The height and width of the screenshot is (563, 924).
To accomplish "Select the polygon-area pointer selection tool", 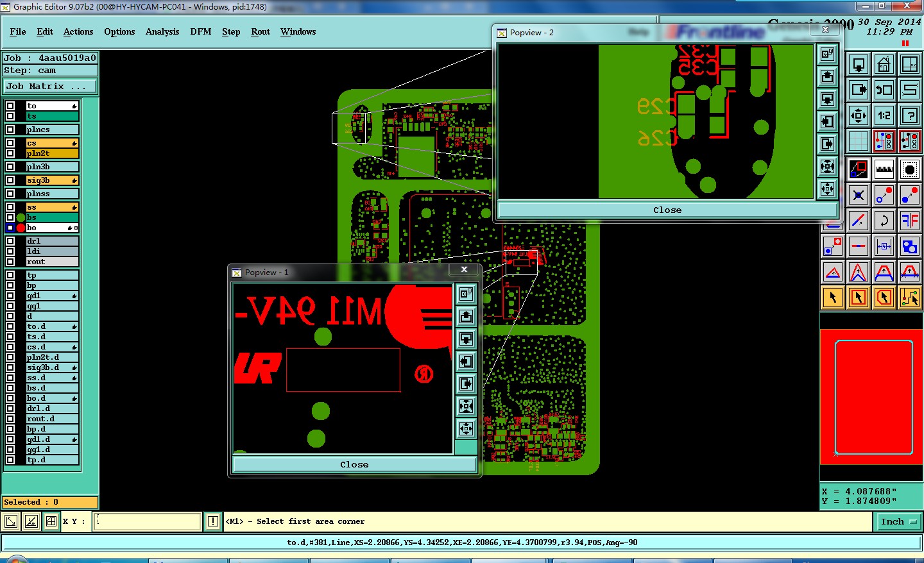I will pos(884,298).
